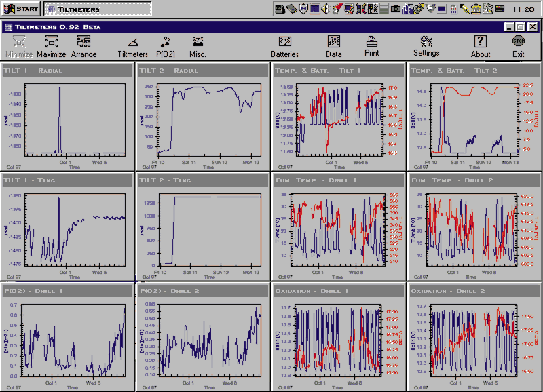Image resolution: width=543 pixels, height=392 pixels.
Task: Open the About question-mark icon
Action: (480, 46)
